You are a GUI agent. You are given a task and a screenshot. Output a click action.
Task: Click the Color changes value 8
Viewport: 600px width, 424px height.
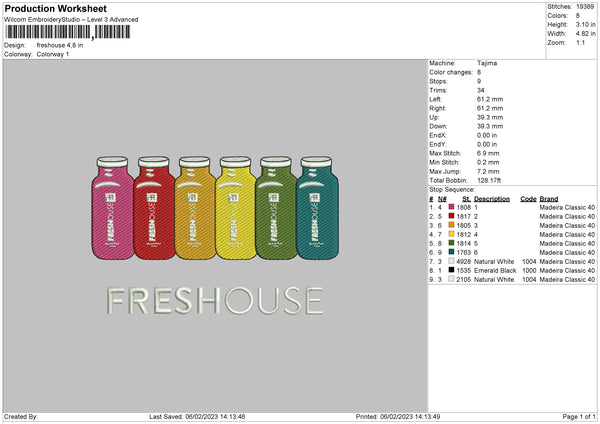click(x=479, y=72)
